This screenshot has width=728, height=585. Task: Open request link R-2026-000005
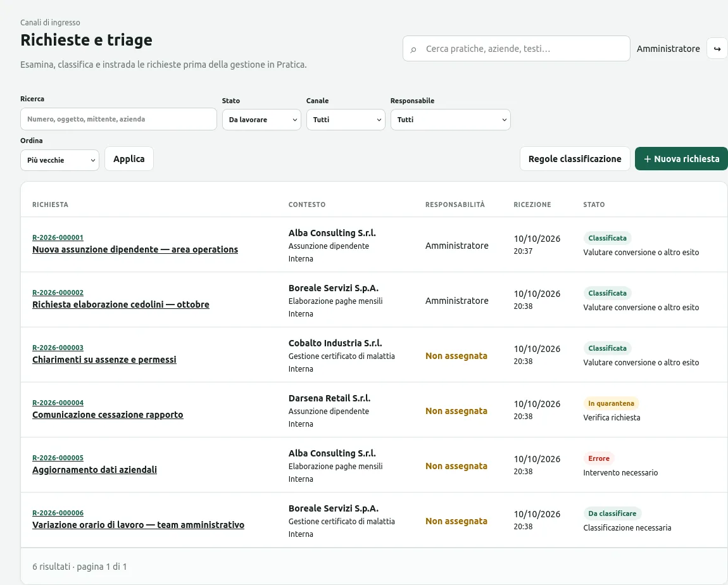pos(58,458)
